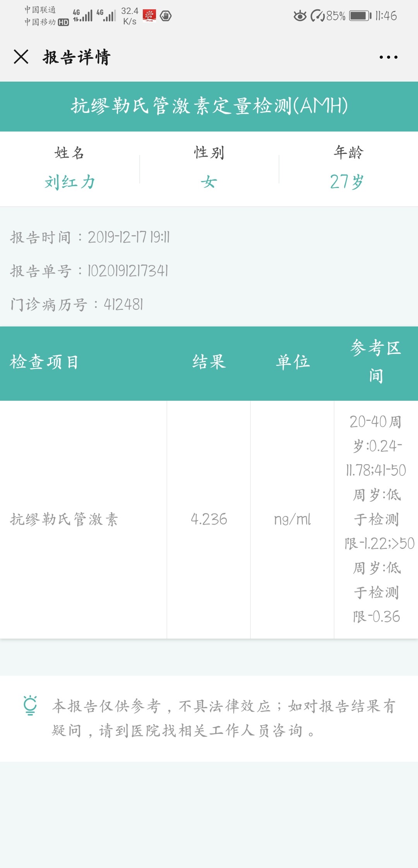The width and height of the screenshot is (418, 868).
Task: Select the 报告时间 line
Action: point(90,237)
